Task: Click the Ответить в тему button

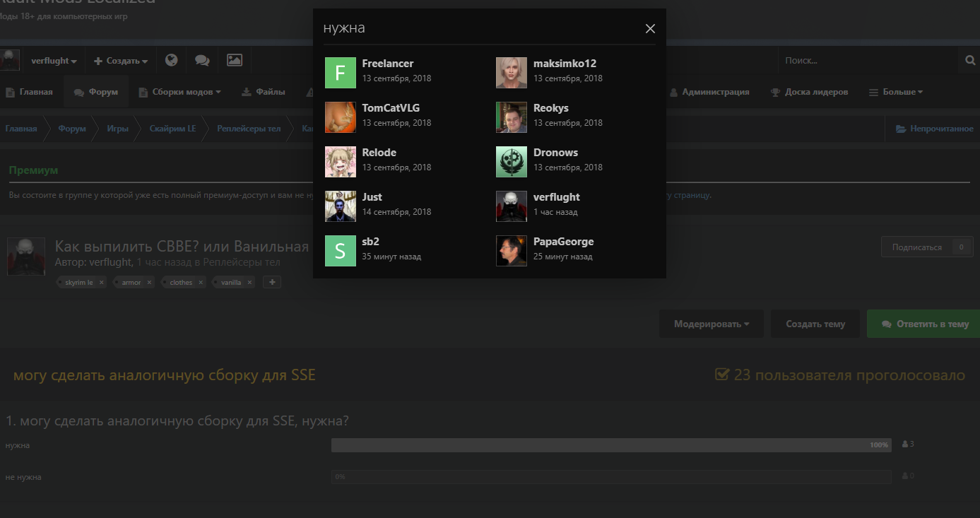Action: (x=925, y=324)
